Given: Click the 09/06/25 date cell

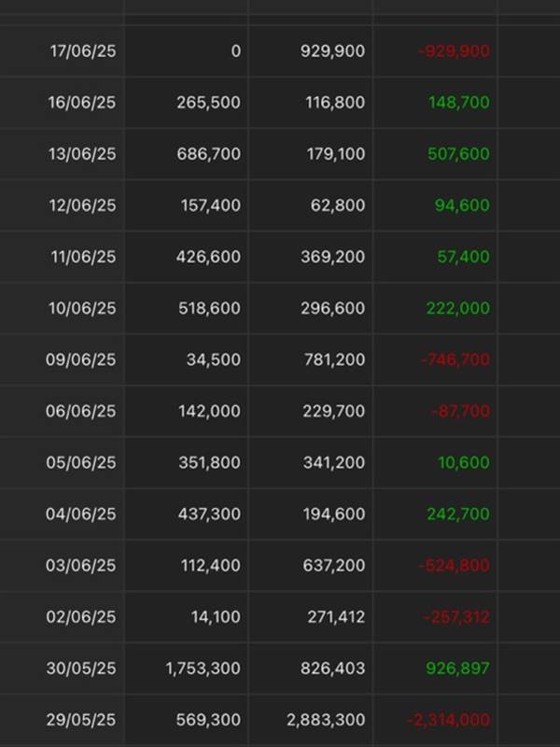Looking at the screenshot, I should 81,359.
